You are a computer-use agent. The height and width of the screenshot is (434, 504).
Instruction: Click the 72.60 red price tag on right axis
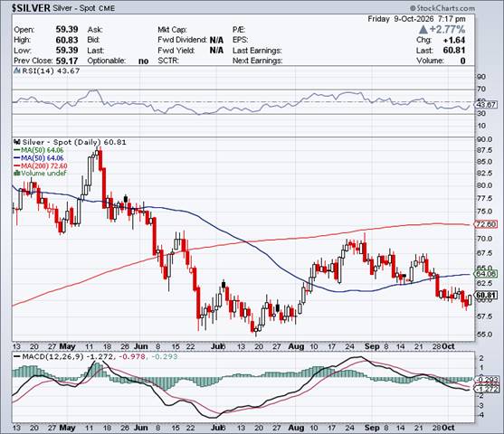pyautogui.click(x=486, y=224)
